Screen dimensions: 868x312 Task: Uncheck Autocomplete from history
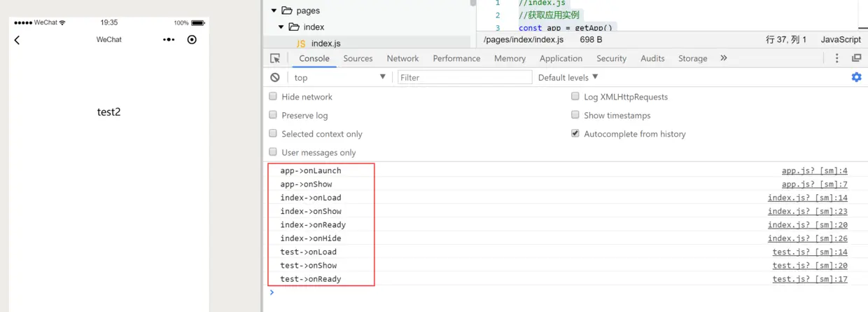click(x=575, y=134)
